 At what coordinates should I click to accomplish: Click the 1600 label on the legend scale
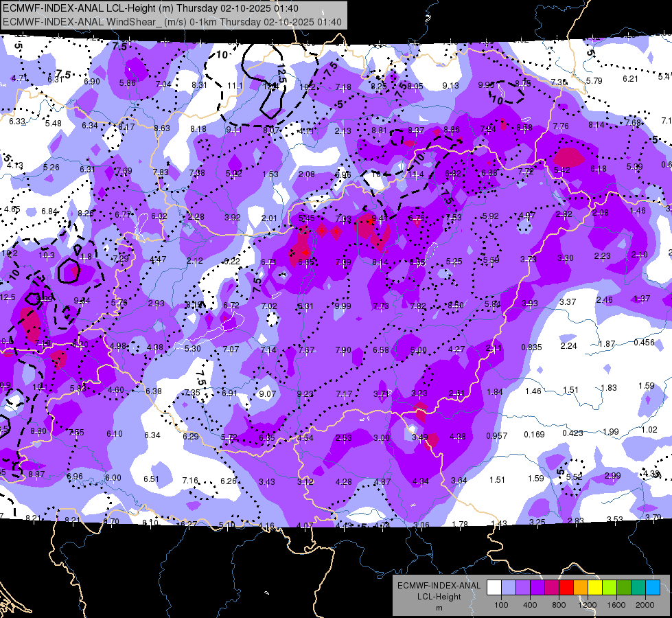616,605
